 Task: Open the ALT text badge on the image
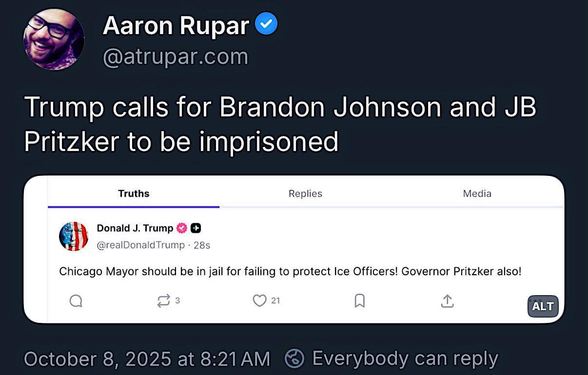tap(543, 306)
